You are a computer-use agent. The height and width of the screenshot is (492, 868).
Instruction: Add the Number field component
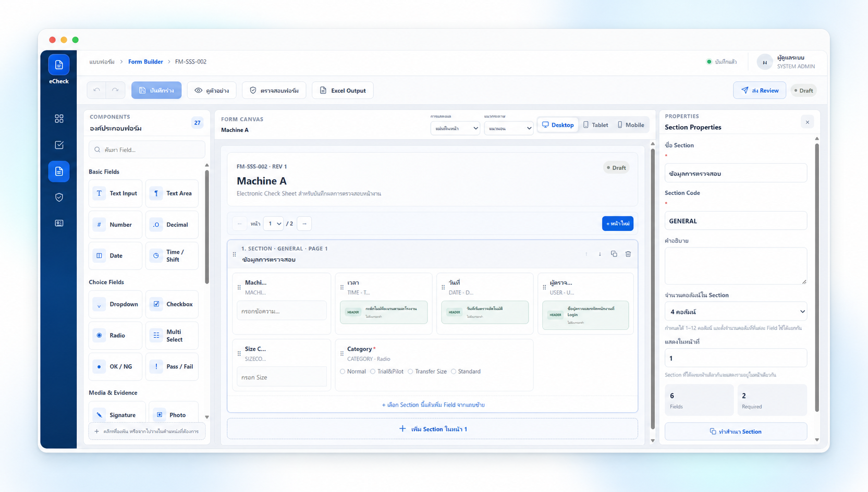click(115, 225)
